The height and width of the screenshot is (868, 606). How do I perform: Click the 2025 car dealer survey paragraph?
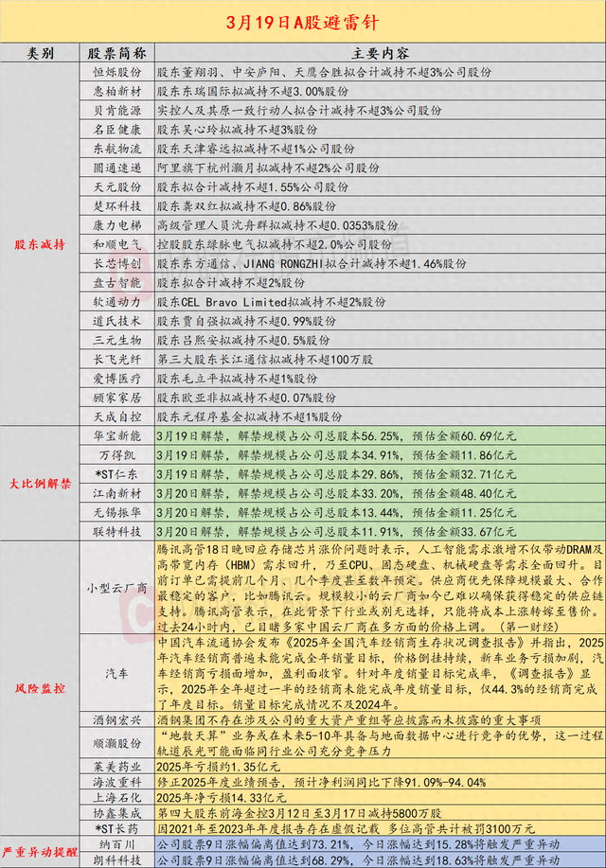pos(380,673)
